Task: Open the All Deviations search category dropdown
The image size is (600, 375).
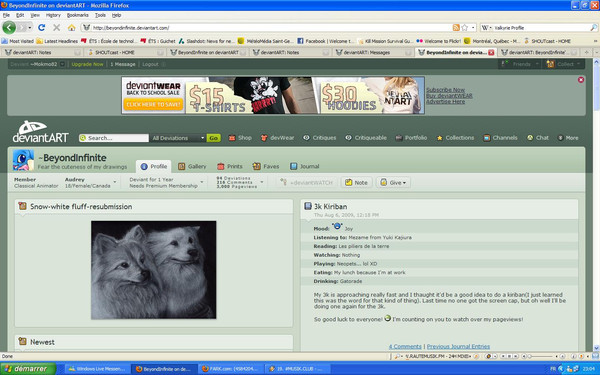Action: [x=178, y=138]
